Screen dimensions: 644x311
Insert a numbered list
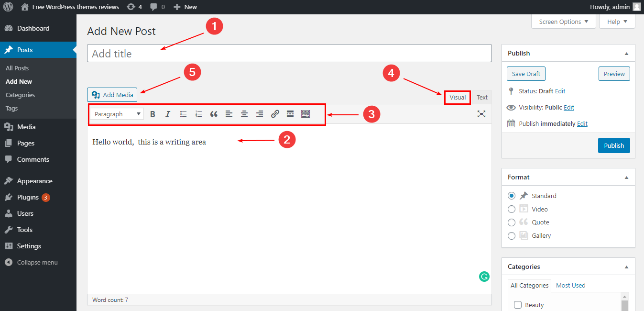[198, 114]
